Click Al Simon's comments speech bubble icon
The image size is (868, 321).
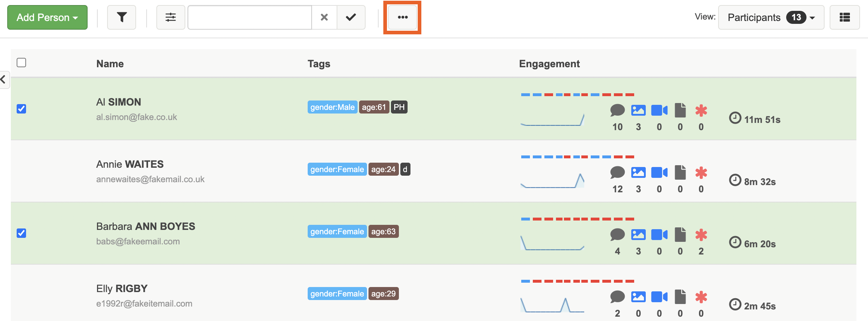[x=618, y=111]
